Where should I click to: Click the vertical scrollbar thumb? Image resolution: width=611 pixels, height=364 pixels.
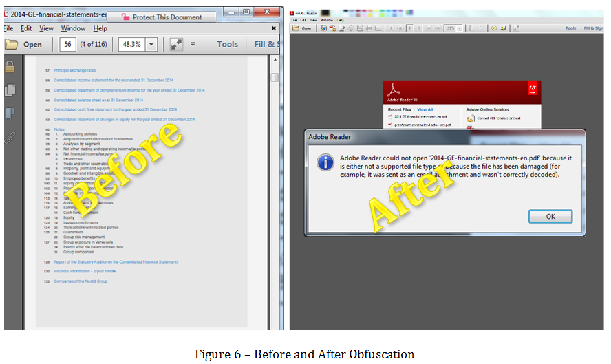[275, 77]
